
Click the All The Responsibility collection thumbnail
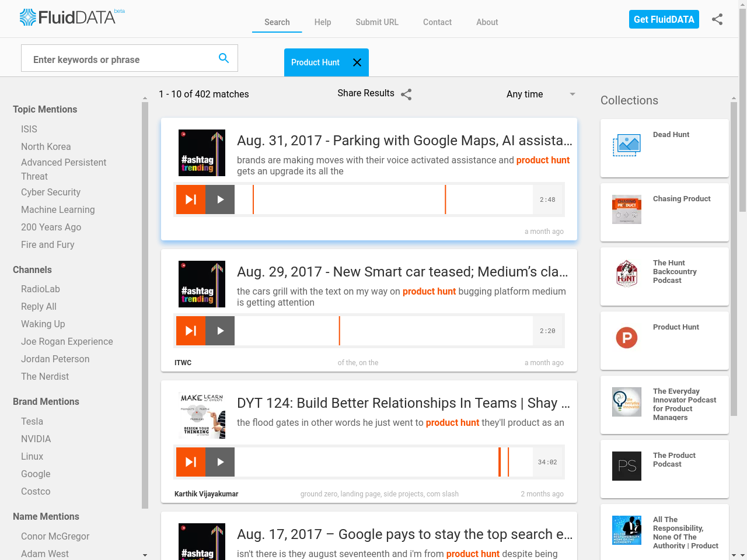click(x=627, y=530)
